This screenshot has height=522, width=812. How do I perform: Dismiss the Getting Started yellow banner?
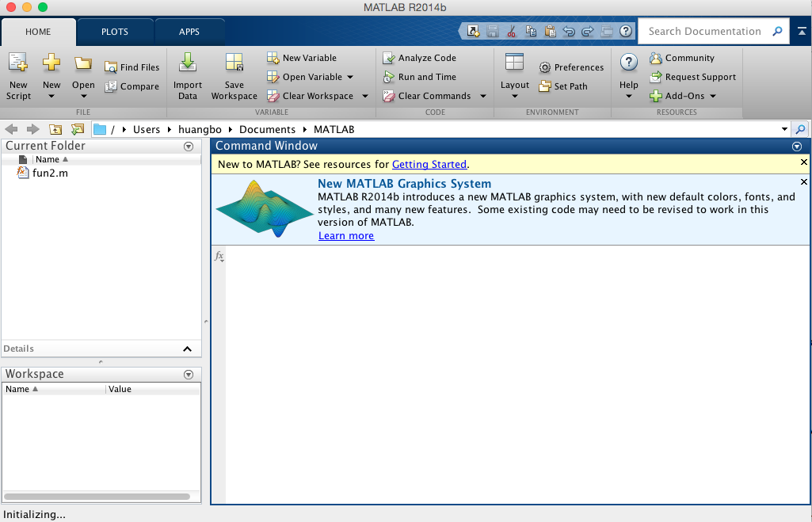[x=804, y=162]
